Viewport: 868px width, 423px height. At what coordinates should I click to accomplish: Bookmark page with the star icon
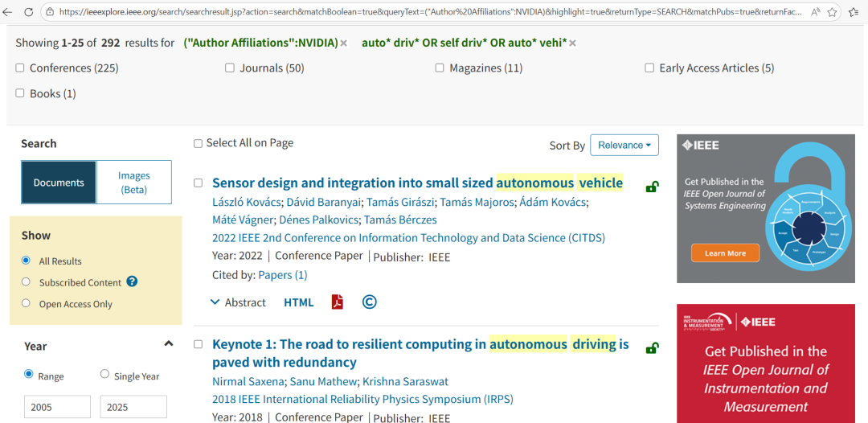pyautogui.click(x=832, y=11)
